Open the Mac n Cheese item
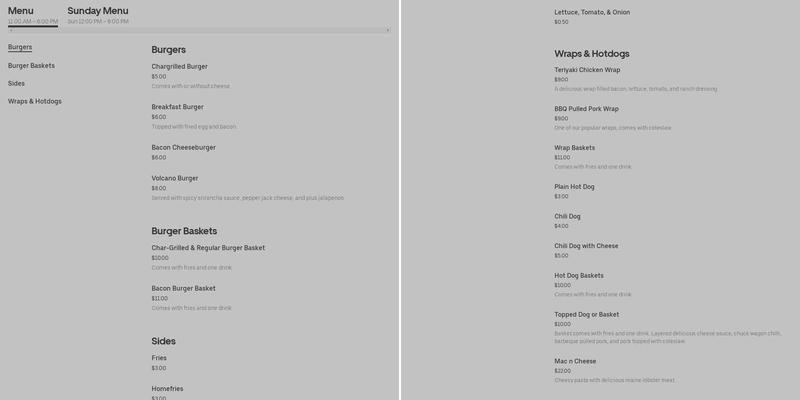The width and height of the screenshot is (800, 400). point(575,361)
